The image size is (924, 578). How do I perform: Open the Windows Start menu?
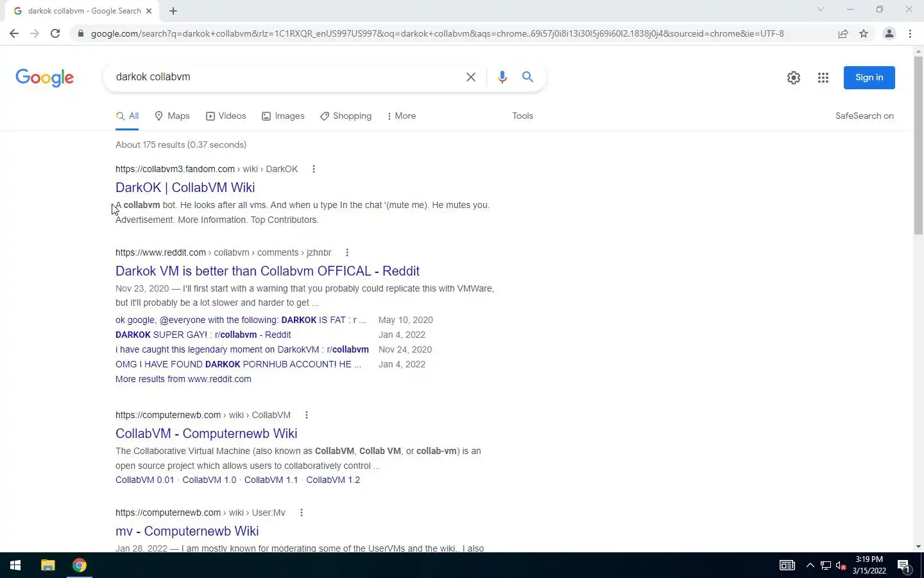pyautogui.click(x=15, y=565)
